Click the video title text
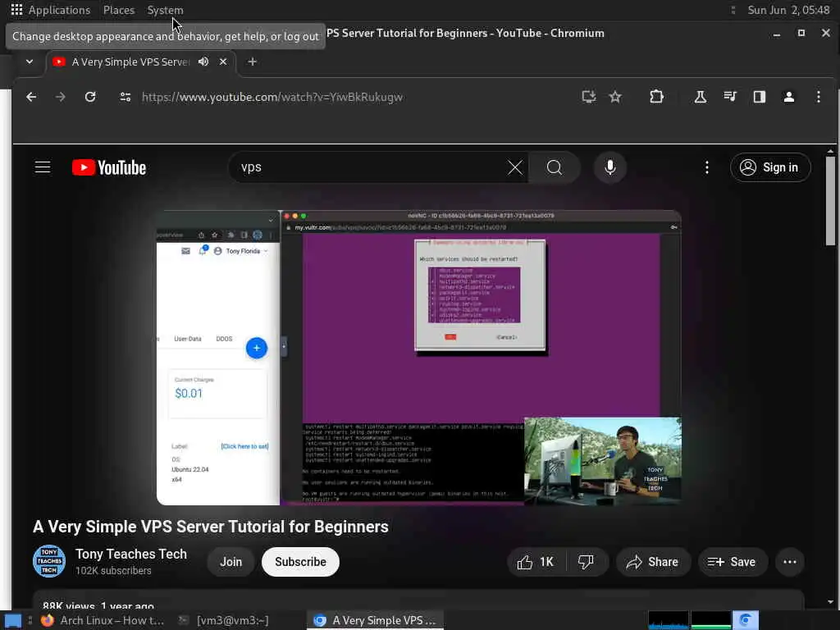 click(211, 527)
